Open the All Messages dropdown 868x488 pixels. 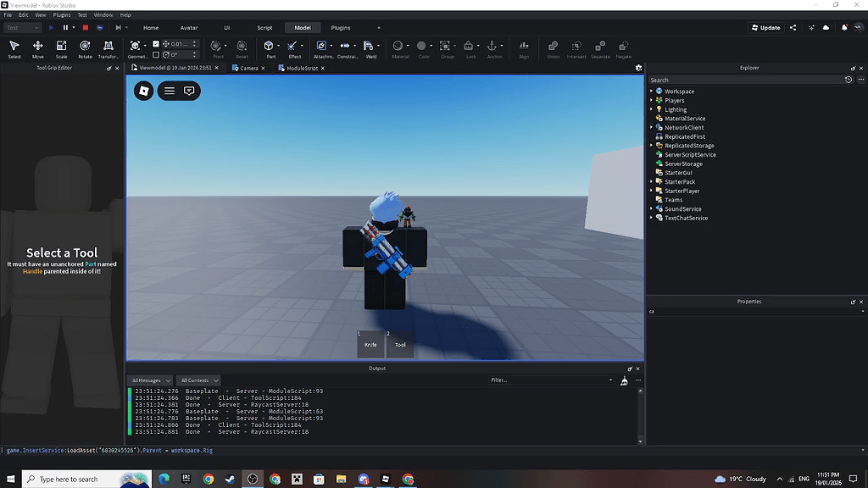pyautogui.click(x=150, y=380)
